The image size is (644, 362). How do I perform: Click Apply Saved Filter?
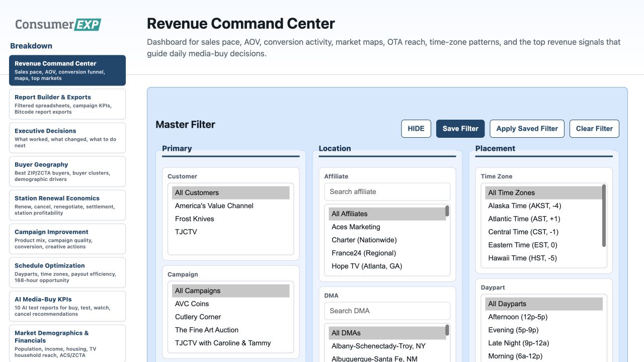pyautogui.click(x=527, y=129)
